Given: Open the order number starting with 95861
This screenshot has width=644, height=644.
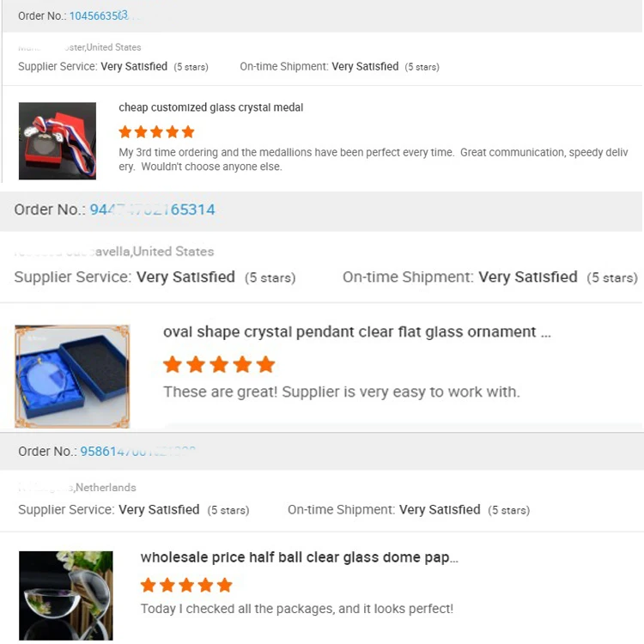Looking at the screenshot, I should (x=137, y=452).
